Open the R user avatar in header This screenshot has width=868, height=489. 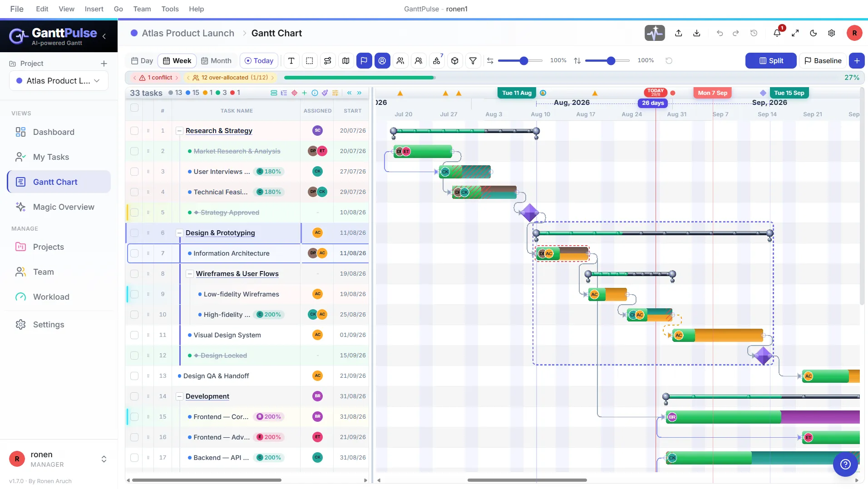pos(854,33)
